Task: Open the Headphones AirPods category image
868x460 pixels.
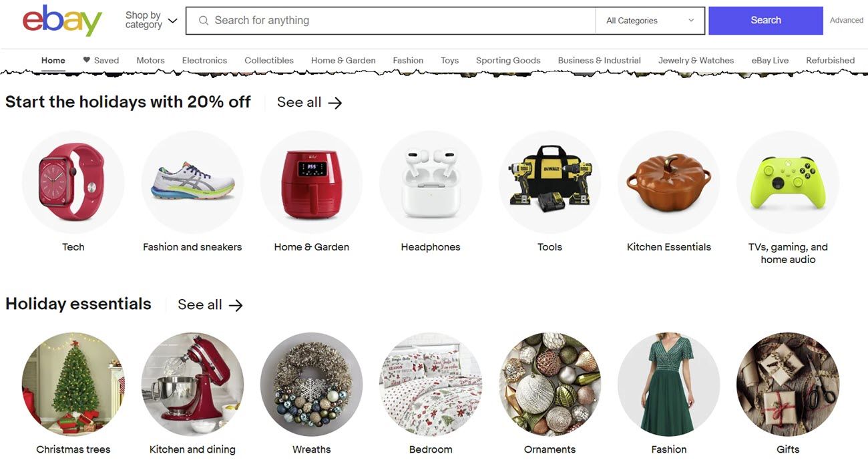Action: pyautogui.click(x=431, y=182)
